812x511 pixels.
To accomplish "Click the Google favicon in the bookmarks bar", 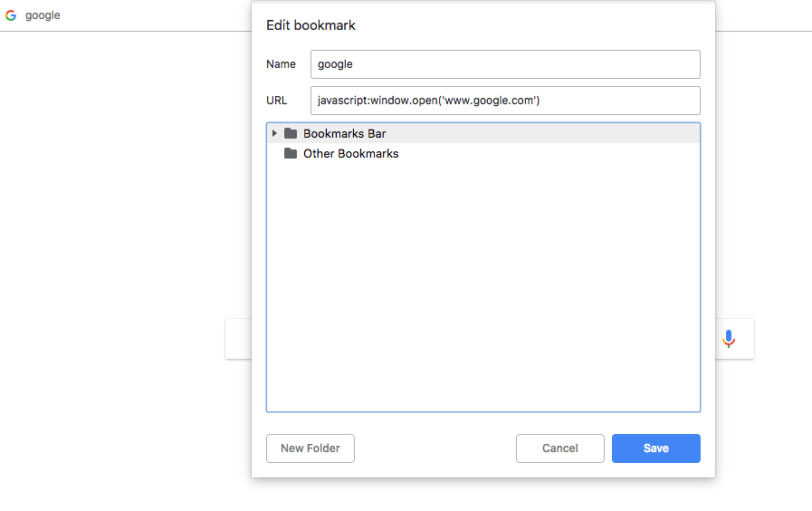I will pyautogui.click(x=11, y=15).
